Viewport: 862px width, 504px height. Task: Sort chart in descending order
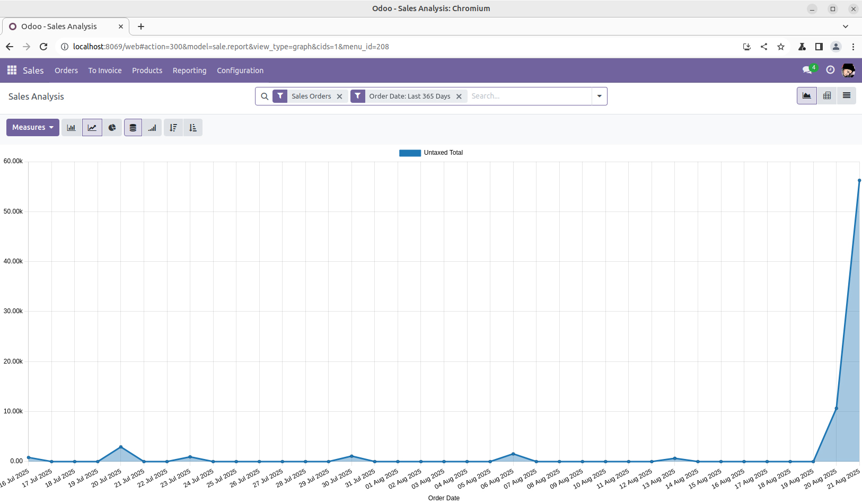[173, 128]
